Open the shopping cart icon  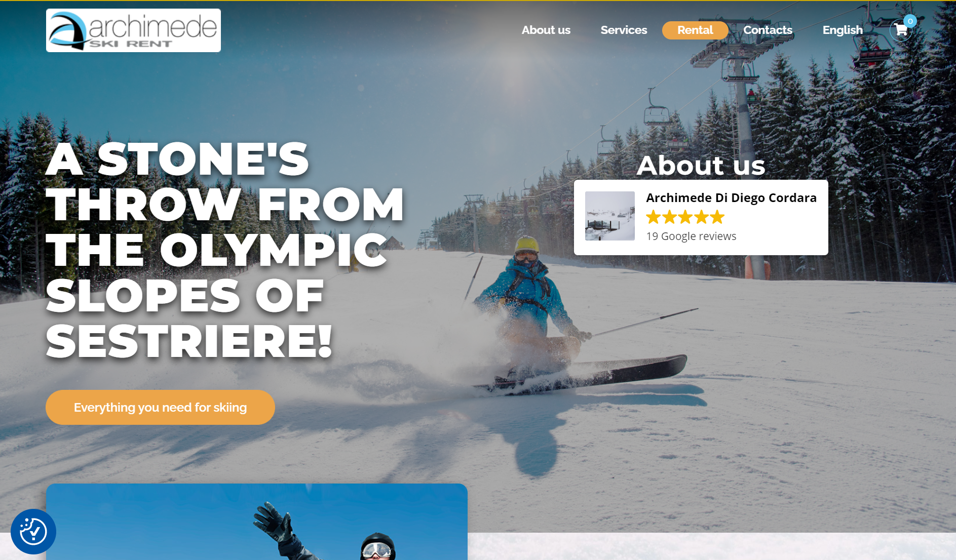coord(900,30)
